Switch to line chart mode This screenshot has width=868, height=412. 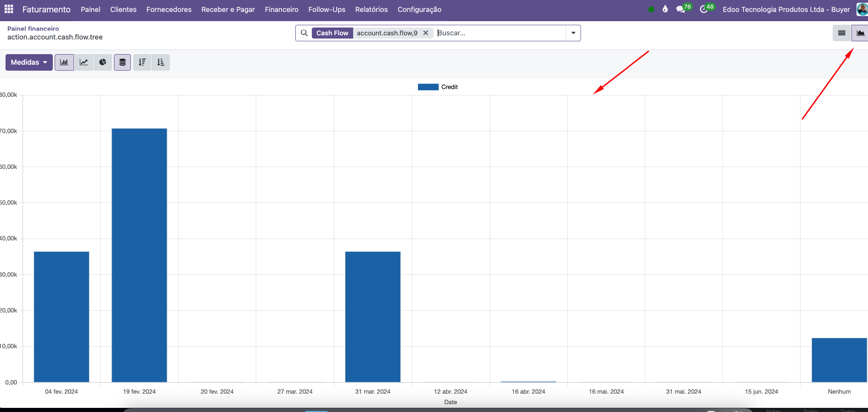pyautogui.click(x=84, y=62)
